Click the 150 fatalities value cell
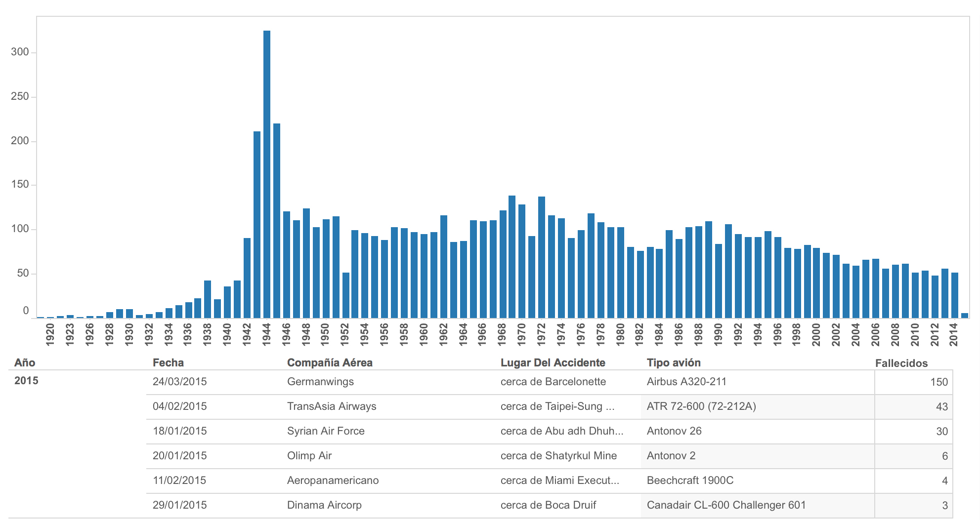Image resolution: width=980 pixels, height=520 pixels. 938,382
